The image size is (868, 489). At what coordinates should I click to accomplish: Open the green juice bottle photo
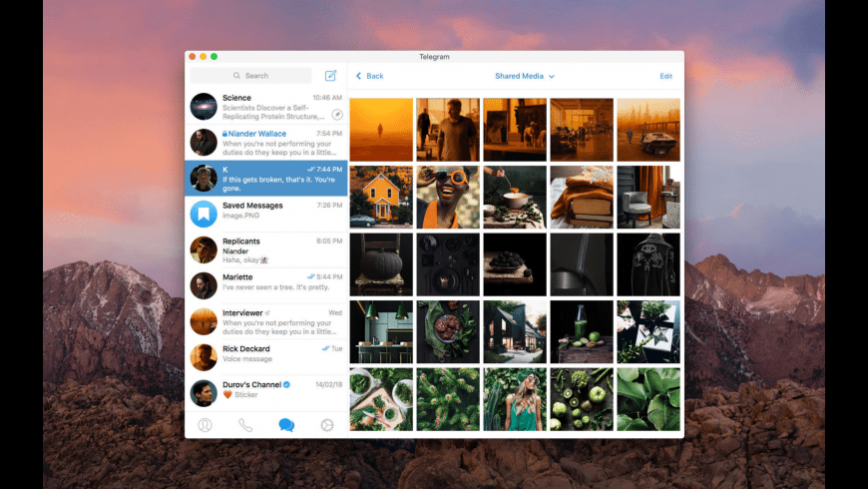pos(582,331)
